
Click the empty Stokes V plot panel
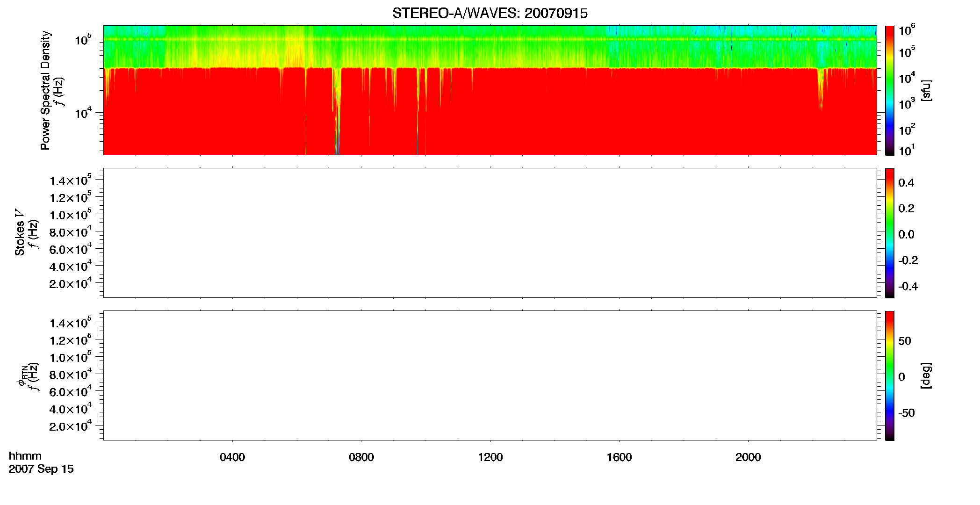490,233
